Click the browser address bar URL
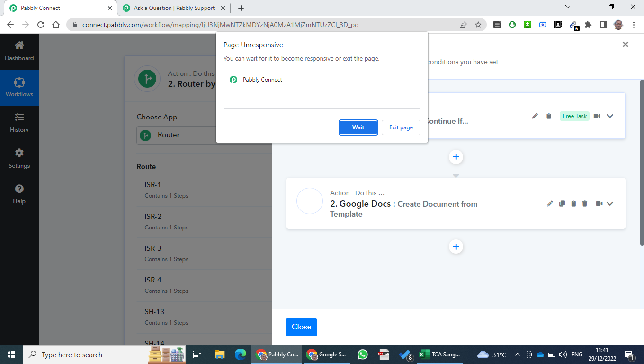Viewport: 644px width, 364px height. (x=220, y=25)
